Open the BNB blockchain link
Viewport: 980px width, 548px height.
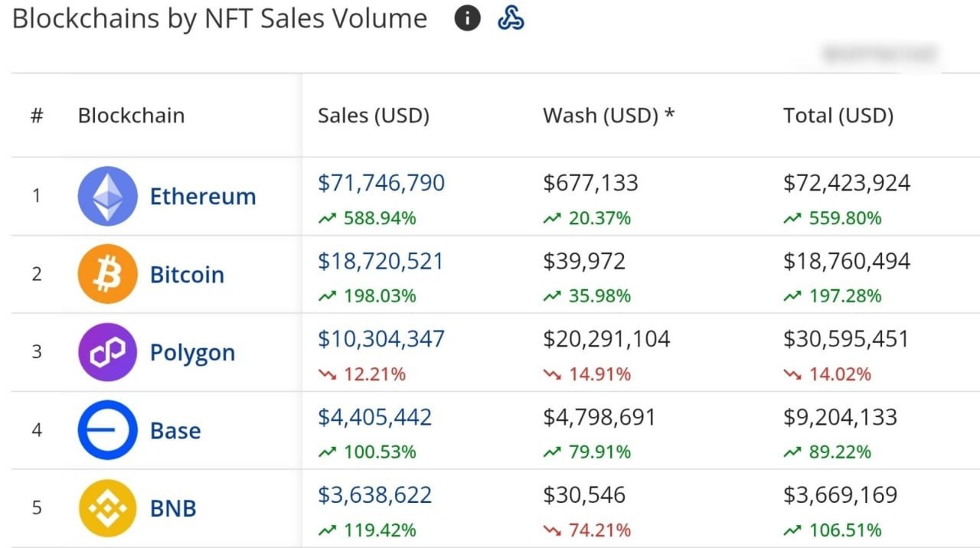(173, 509)
